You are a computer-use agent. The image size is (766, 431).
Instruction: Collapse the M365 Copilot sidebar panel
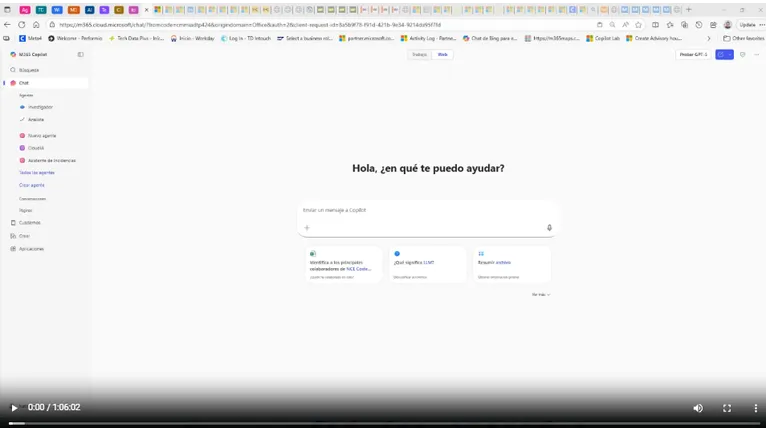click(81, 55)
